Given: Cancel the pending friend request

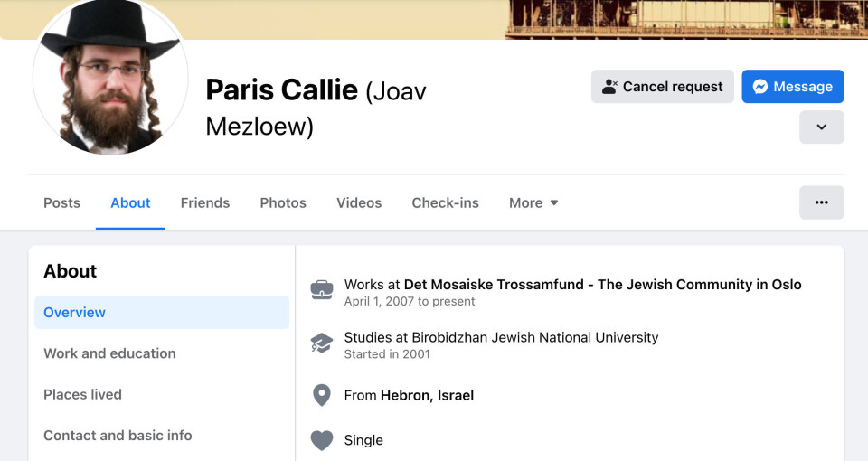Looking at the screenshot, I should [663, 87].
